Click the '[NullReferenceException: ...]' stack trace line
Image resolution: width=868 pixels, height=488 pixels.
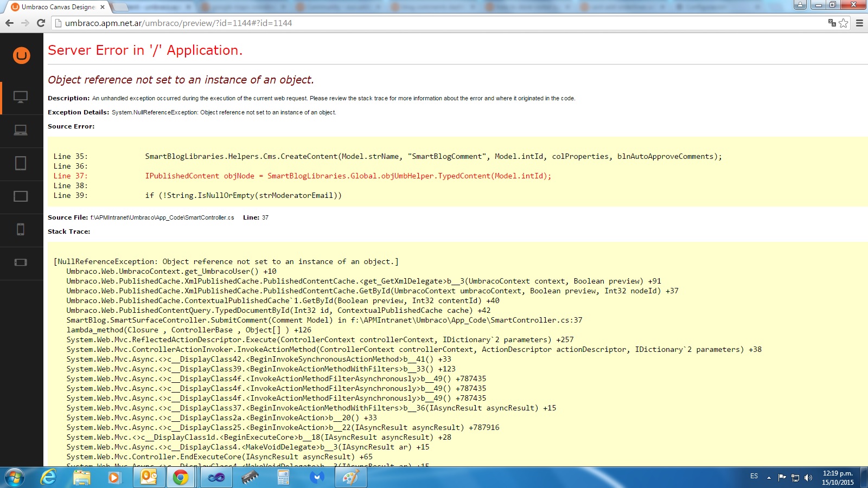tap(226, 261)
